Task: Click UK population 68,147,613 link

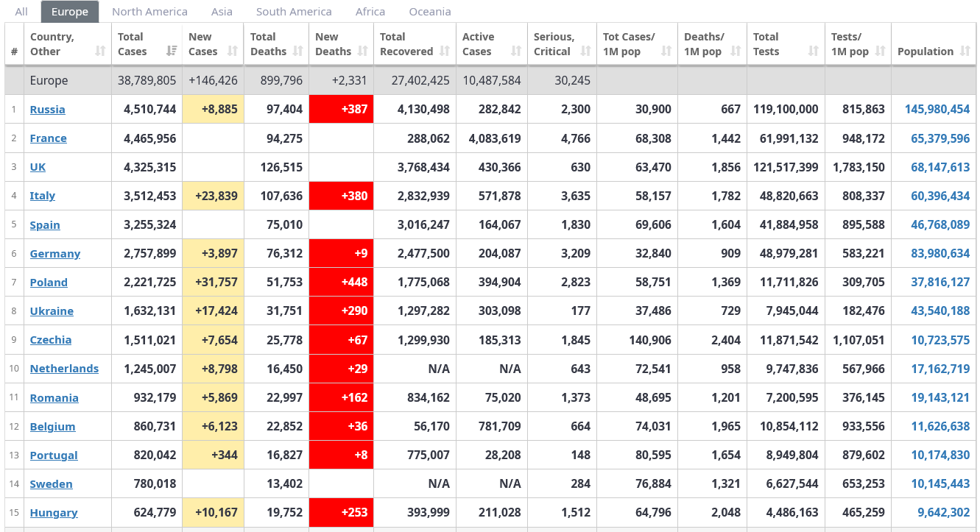Action: (941, 167)
